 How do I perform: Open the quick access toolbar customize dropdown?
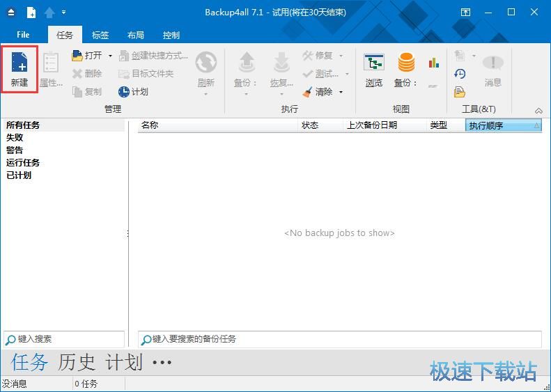(63, 13)
